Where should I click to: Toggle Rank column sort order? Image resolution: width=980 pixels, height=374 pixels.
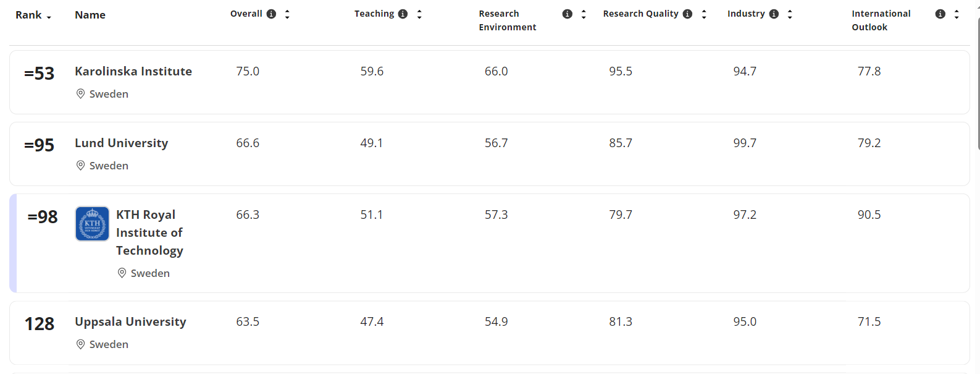pos(33,15)
